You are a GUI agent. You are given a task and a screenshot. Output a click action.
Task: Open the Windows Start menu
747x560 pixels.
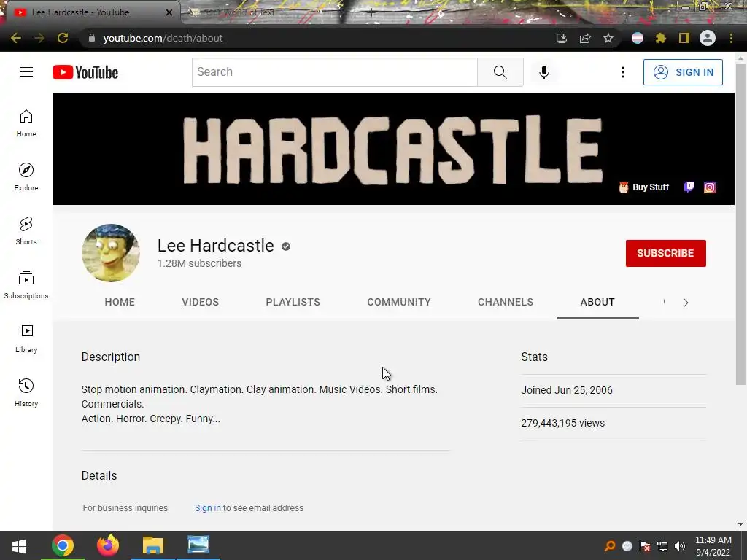coord(19,545)
